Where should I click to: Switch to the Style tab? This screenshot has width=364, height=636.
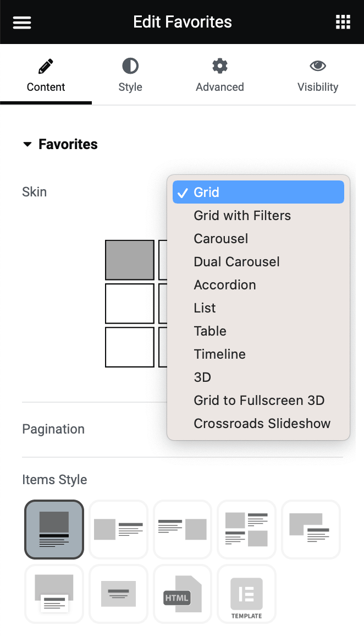[x=130, y=76]
